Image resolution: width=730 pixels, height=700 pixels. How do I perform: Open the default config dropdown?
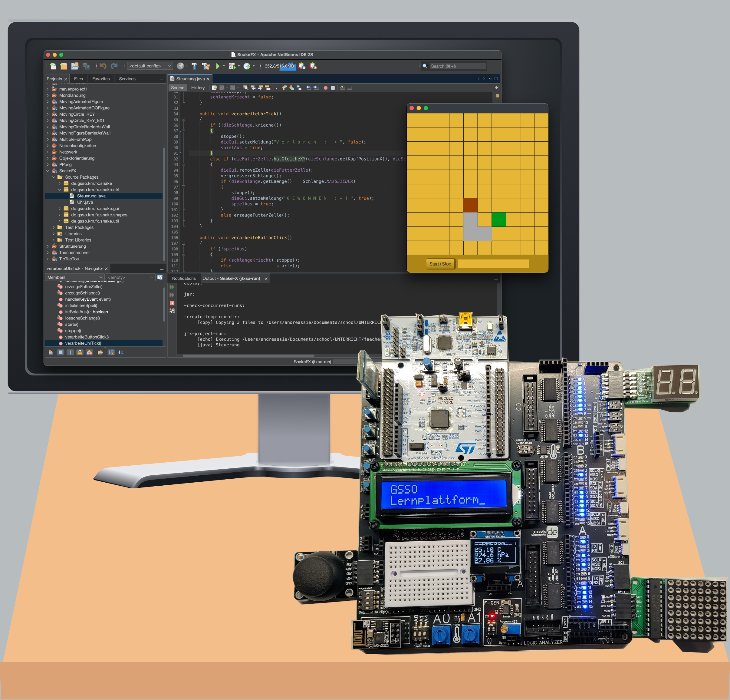coord(150,66)
